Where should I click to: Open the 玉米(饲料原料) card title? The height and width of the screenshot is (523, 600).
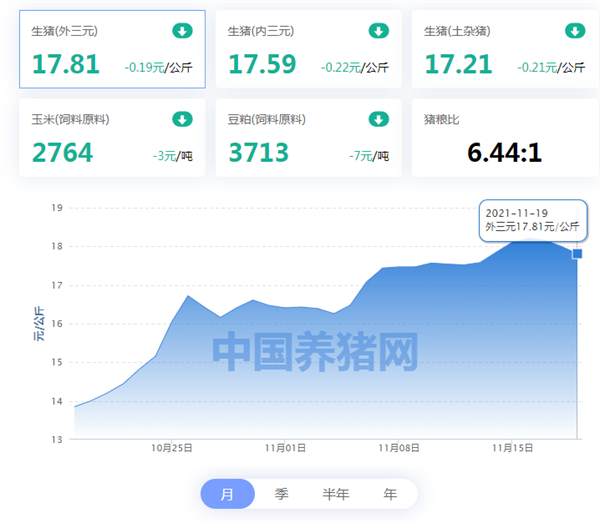[70, 119]
